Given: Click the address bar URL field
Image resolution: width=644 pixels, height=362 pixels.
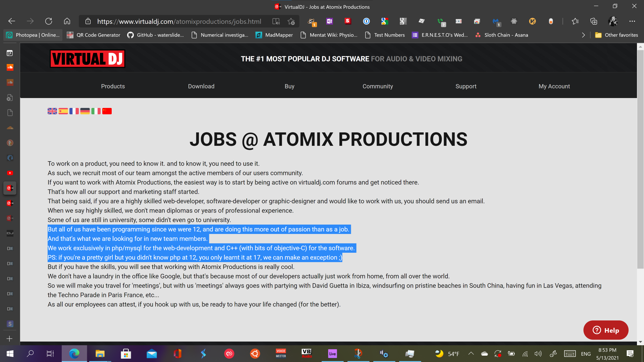Looking at the screenshot, I should point(179,21).
